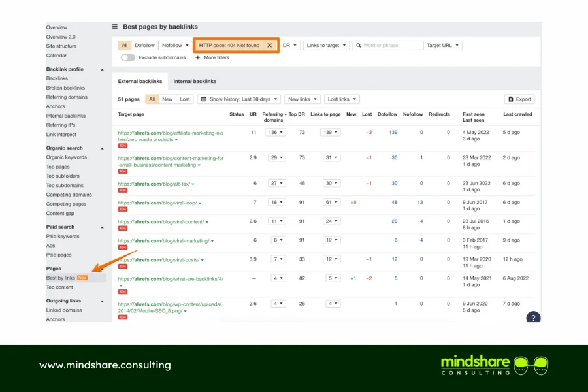This screenshot has height=392, width=588.
Task: Open Top content in the sidebar
Action: pyautogui.click(x=59, y=287)
